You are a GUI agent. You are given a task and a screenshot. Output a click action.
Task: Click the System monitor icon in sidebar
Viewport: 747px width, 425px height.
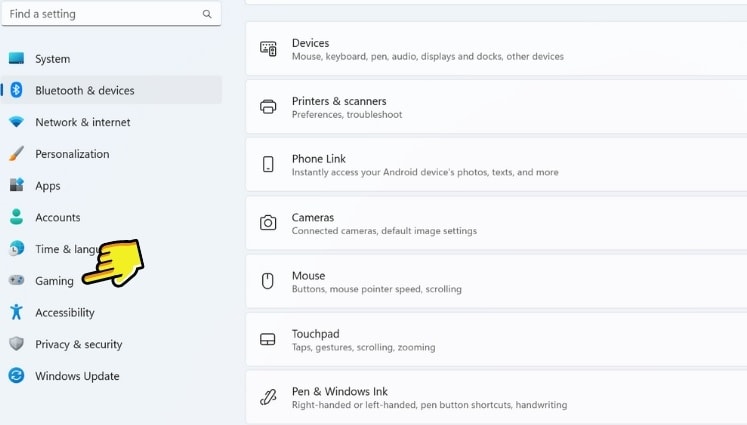[x=16, y=58]
